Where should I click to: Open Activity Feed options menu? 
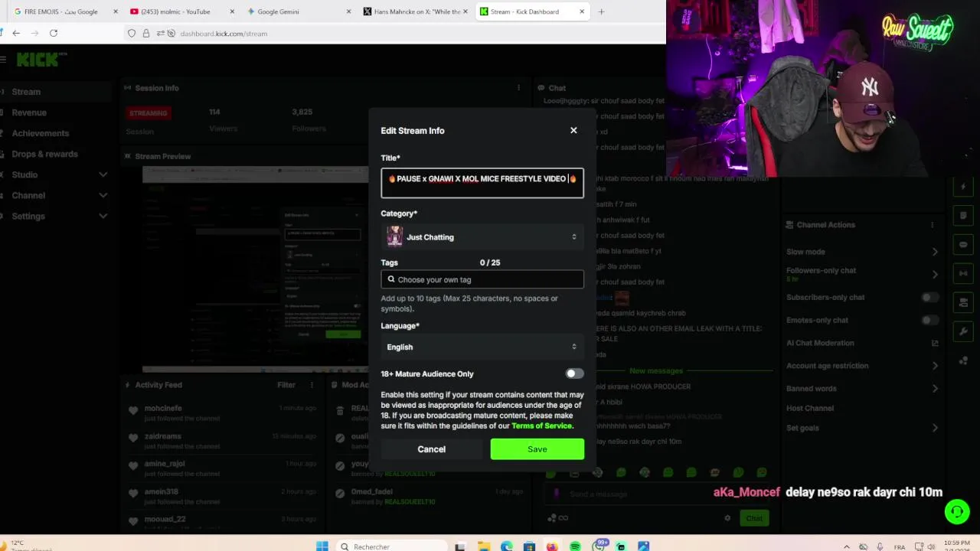(312, 385)
